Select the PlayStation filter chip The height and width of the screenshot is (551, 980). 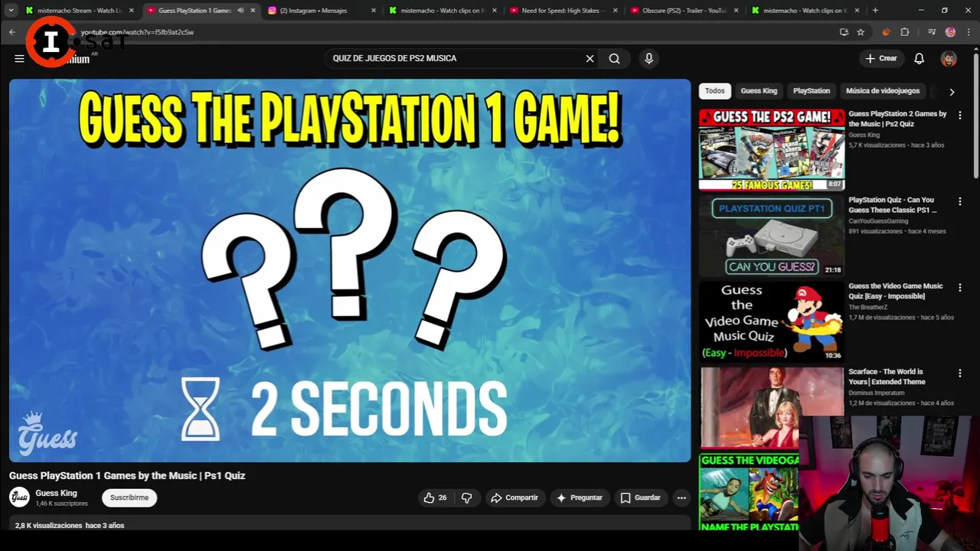(x=811, y=91)
